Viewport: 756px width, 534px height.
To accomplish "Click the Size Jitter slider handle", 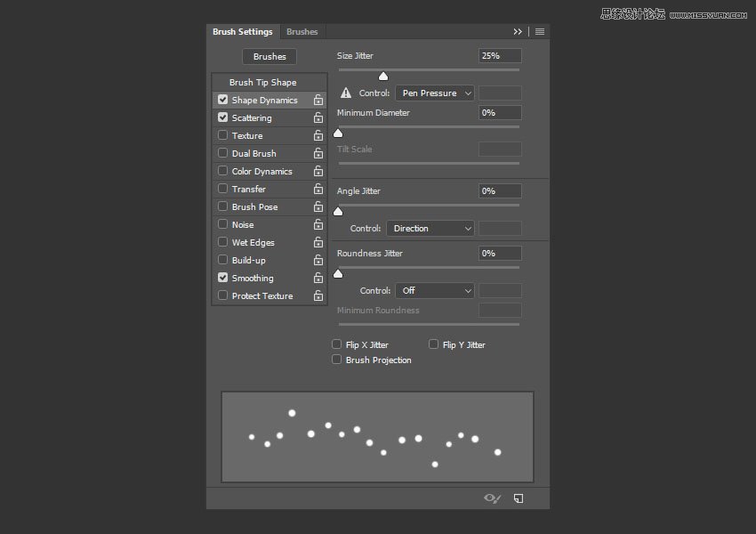I will coord(383,77).
